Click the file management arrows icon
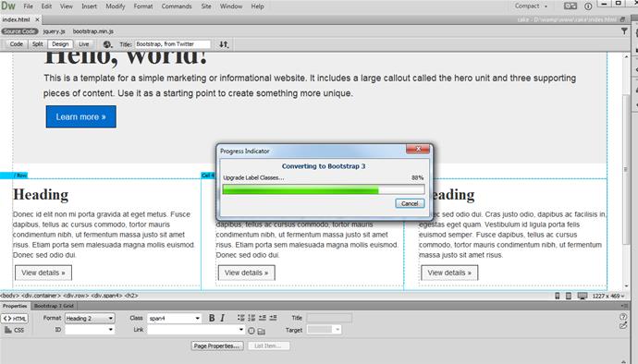Screen dimensions: 638x364 tap(224, 44)
